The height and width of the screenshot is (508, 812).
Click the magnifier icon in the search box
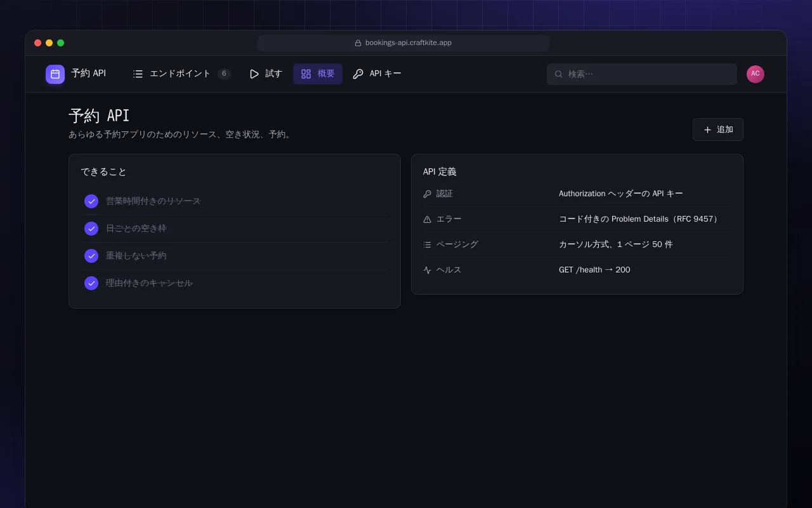pos(559,74)
